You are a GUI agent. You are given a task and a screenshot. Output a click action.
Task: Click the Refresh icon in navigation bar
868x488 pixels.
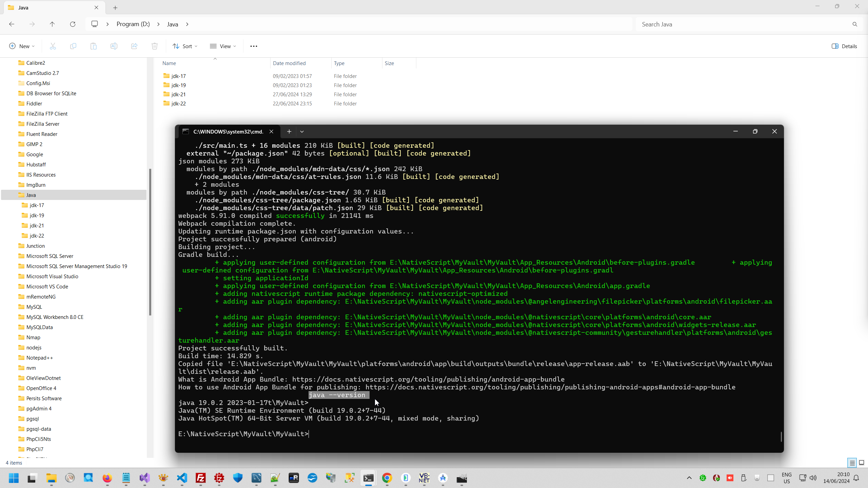73,24
